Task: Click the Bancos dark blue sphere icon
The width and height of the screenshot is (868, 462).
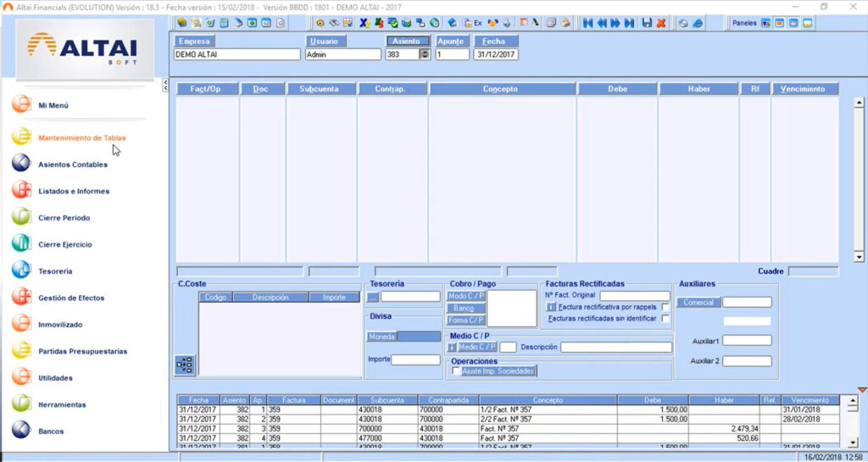Action: 21,431
